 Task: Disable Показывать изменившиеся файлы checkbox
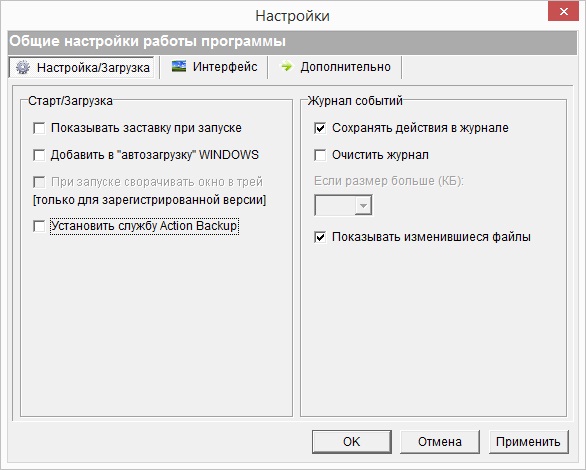tap(320, 237)
